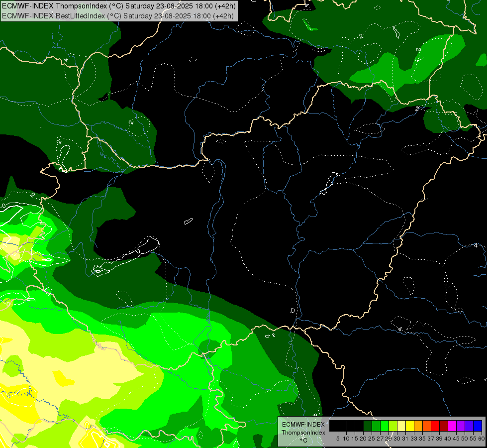The image size is (487, 448).
Task: Click the legend tick value 5
Action: tap(338, 439)
